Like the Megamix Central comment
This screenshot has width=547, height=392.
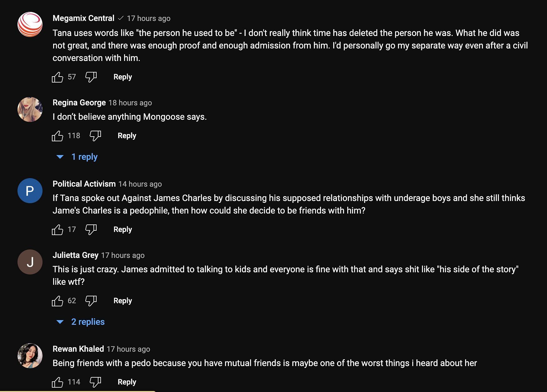click(58, 77)
